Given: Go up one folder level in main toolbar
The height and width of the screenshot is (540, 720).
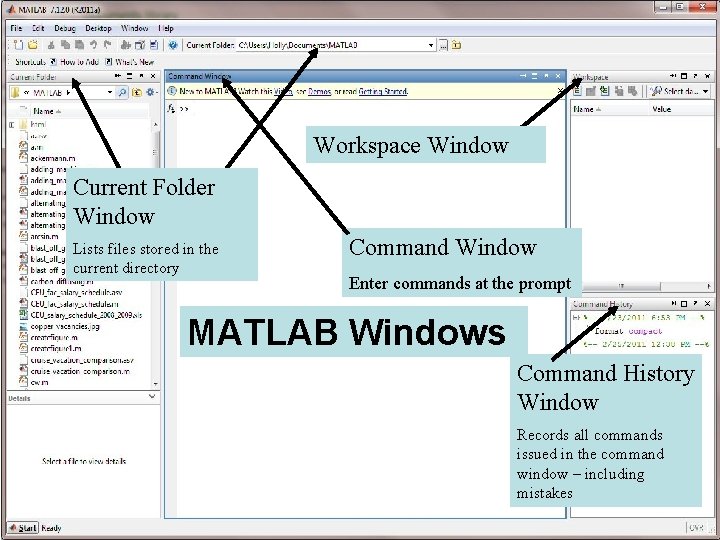Looking at the screenshot, I should [x=456, y=45].
